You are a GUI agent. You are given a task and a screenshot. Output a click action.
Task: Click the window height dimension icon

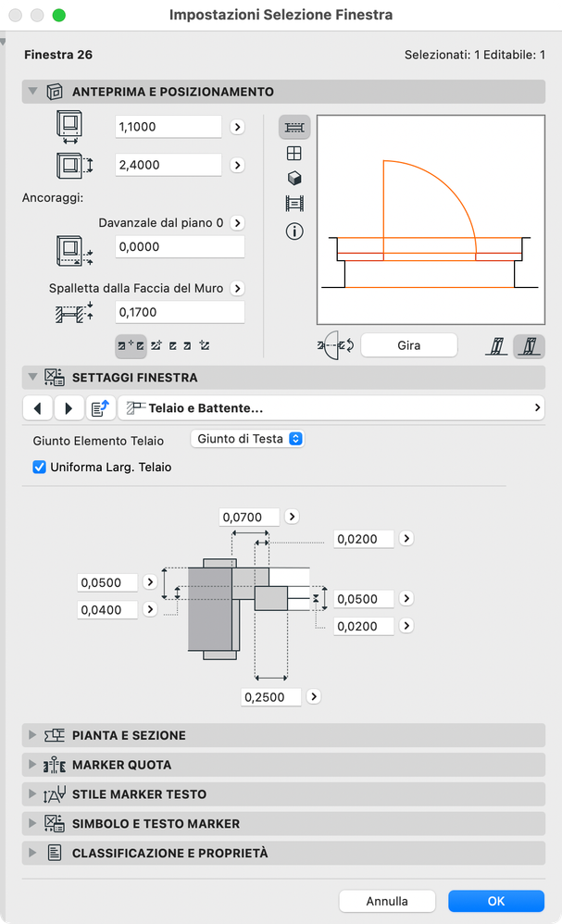(74, 165)
